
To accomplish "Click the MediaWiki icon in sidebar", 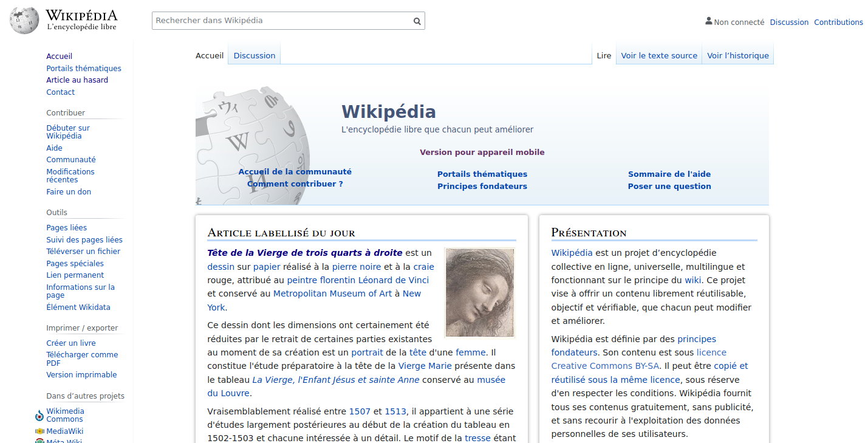I will pos(39,431).
